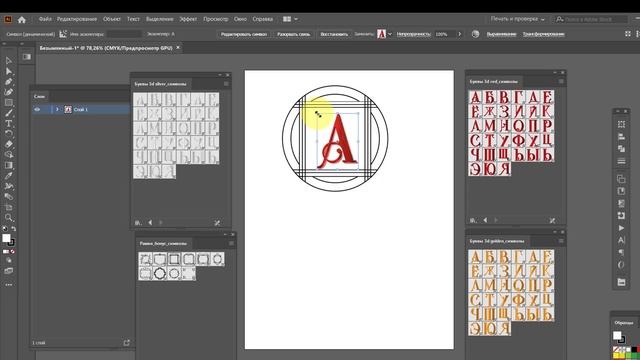Image resolution: width=640 pixels, height=360 pixels.
Task: Select the Pen tool
Action: (9, 82)
